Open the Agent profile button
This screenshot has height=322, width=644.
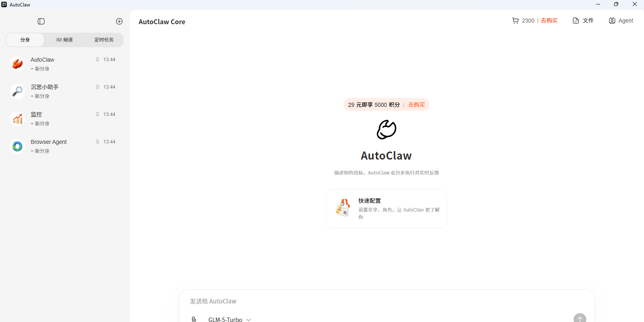tap(621, 21)
